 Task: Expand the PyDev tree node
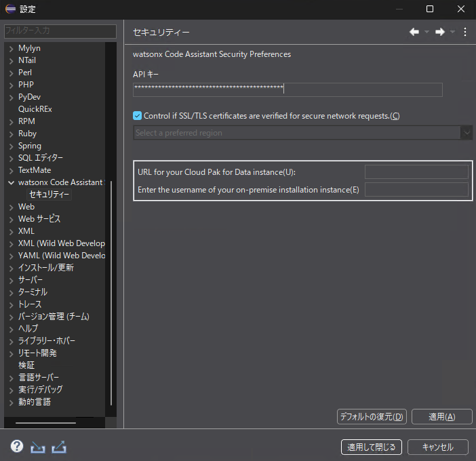pos(12,98)
